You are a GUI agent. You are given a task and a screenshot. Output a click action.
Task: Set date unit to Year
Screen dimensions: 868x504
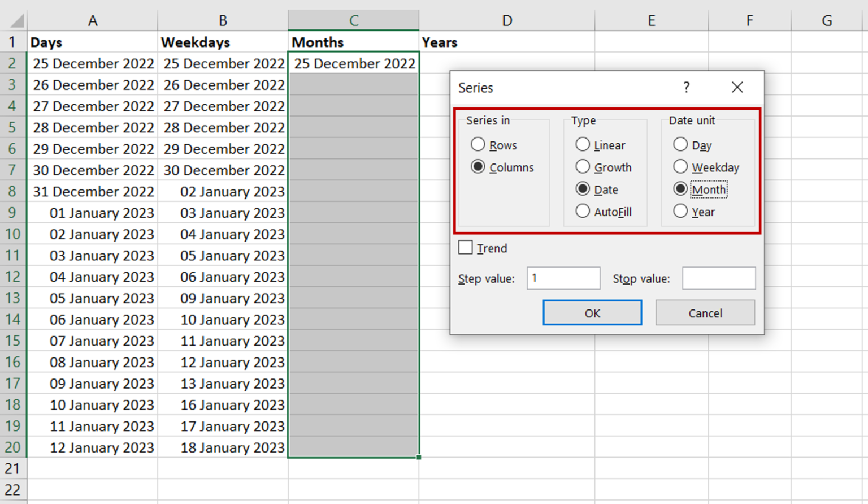[680, 211]
